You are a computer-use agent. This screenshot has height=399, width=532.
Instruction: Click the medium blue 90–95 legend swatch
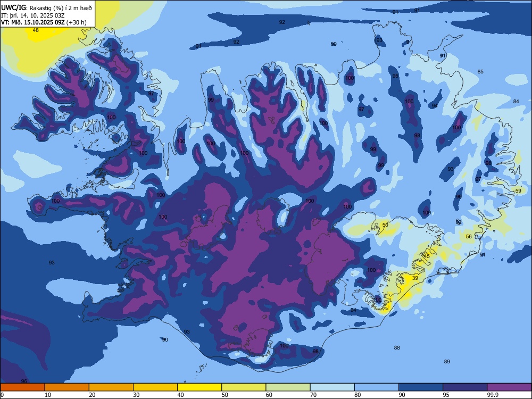click(x=421, y=387)
